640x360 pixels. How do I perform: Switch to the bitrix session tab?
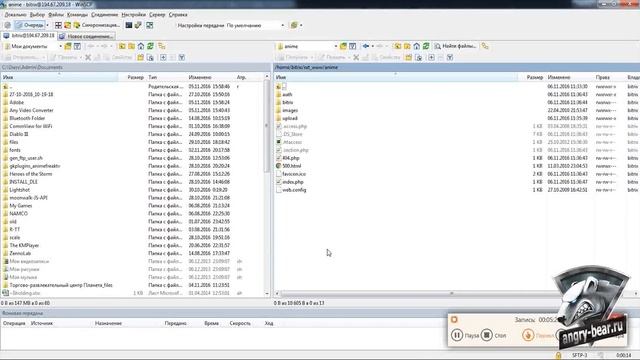[x=29, y=36]
